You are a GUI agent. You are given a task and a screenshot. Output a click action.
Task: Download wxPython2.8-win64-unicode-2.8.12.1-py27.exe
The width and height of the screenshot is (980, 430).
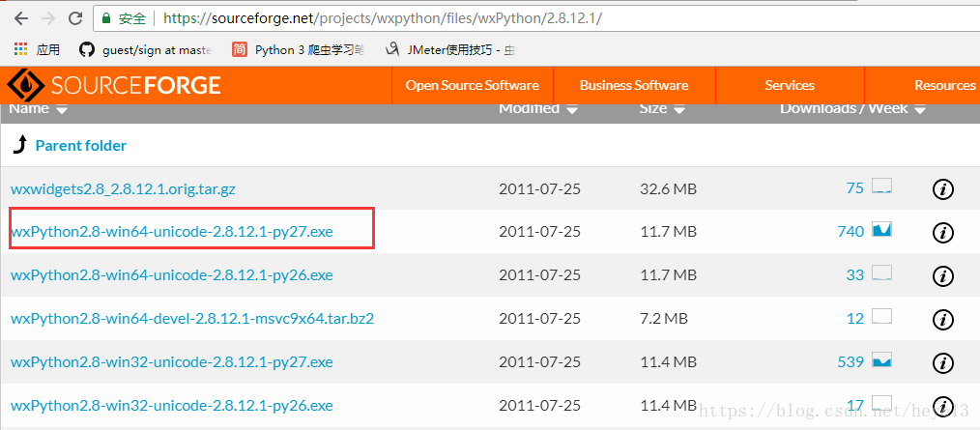tap(172, 233)
